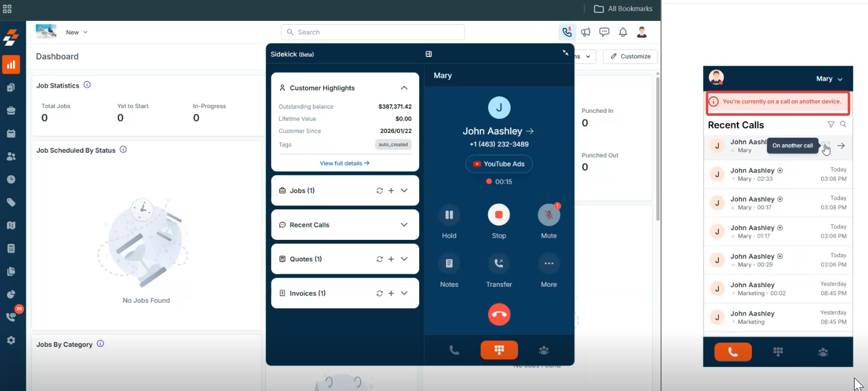Switch to the Sidekick keypad tab
Image resolution: width=868 pixels, height=391 pixels.
(499, 350)
